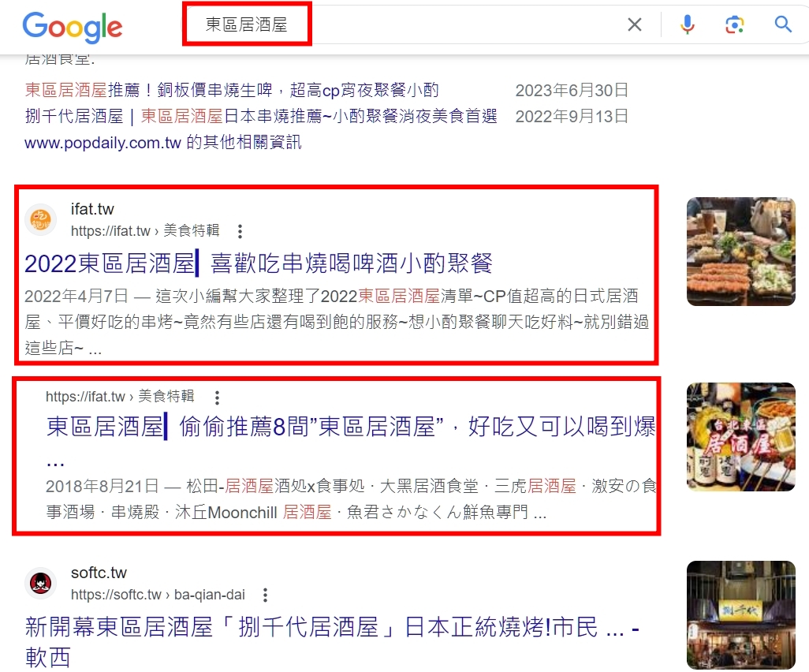Click the grilled skewers food thumbnail
809x672 pixels.
[x=741, y=252]
